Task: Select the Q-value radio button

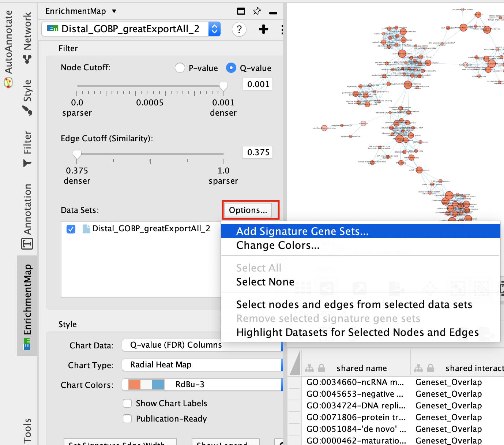Action: point(231,68)
